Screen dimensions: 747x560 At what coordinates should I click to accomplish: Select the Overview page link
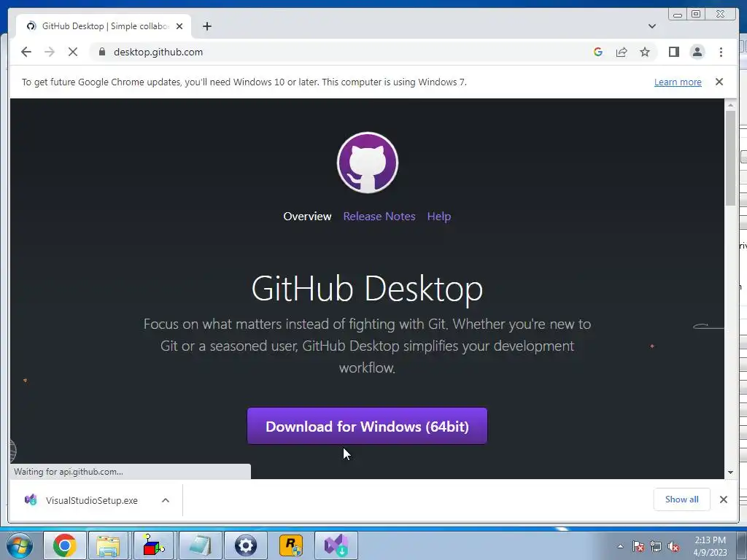(307, 216)
